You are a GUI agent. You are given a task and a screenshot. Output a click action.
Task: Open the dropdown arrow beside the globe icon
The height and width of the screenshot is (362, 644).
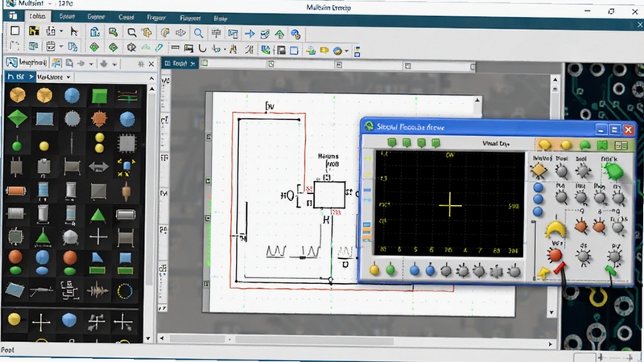(347, 51)
